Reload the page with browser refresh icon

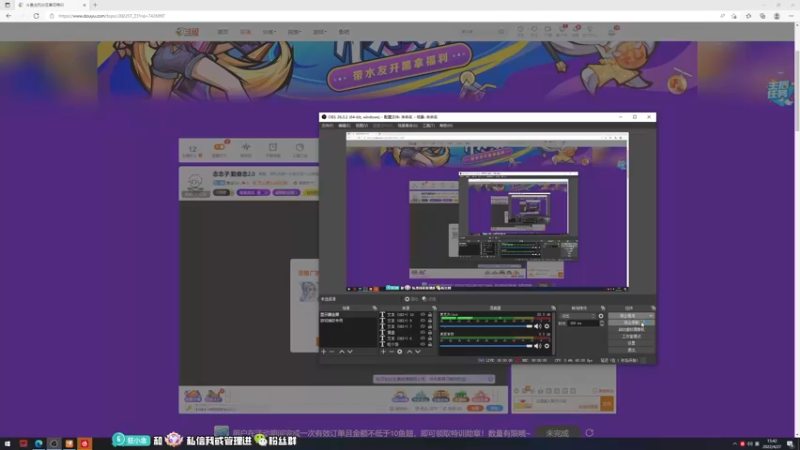(x=36, y=16)
